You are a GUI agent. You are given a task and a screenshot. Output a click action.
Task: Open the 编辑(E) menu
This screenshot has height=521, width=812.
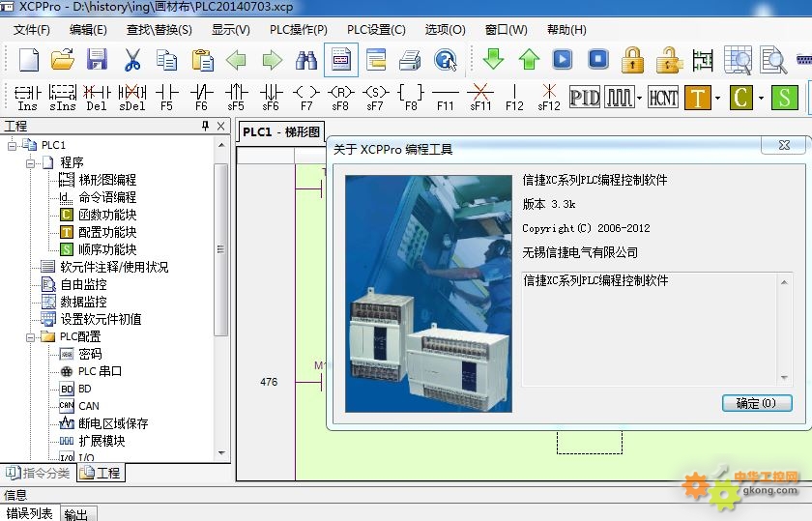tap(88, 30)
